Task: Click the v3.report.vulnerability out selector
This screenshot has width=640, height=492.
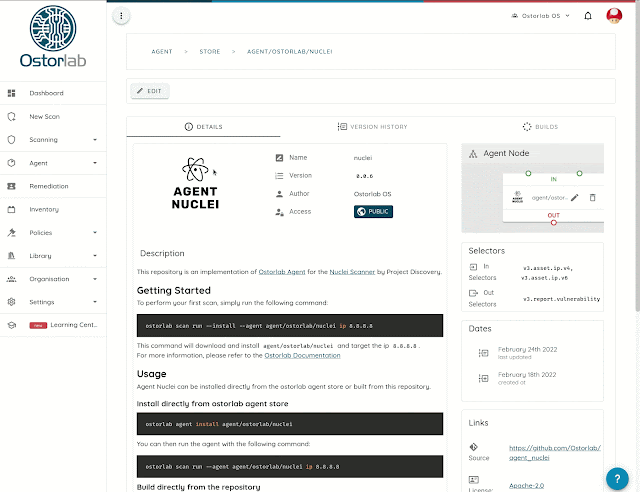Action: (561, 299)
